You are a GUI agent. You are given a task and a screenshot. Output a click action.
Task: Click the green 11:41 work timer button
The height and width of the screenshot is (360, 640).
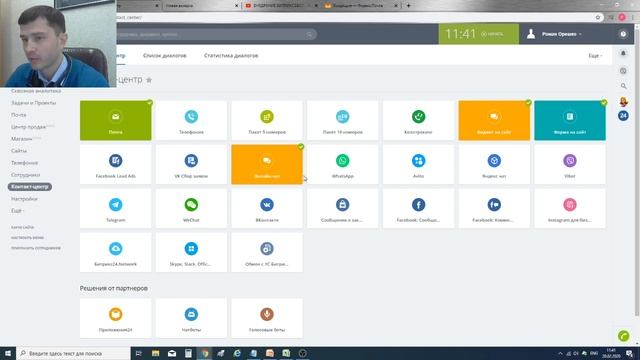pyautogui.click(x=478, y=34)
